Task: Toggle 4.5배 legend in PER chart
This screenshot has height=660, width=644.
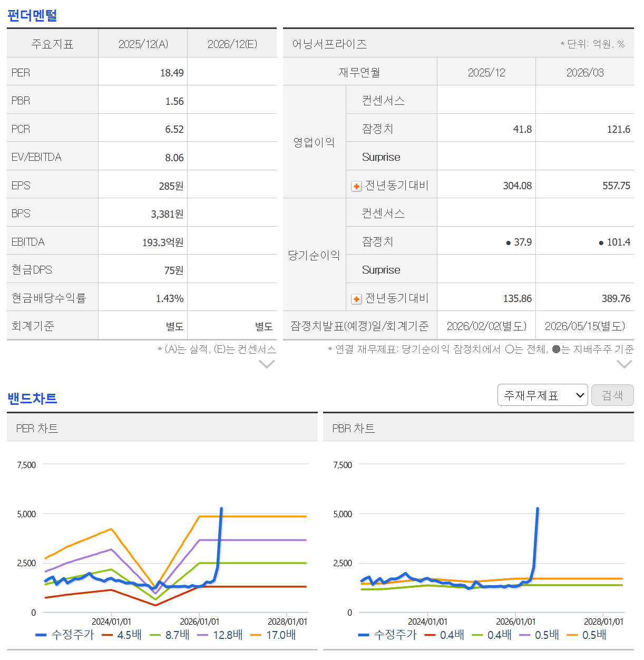Action: (x=122, y=635)
